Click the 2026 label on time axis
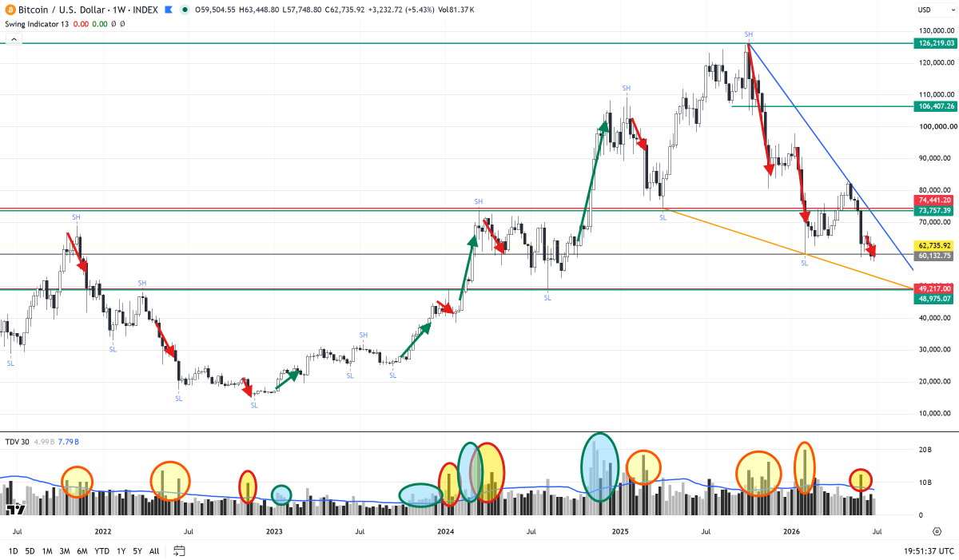This screenshot has height=560, width=959. pos(792,530)
